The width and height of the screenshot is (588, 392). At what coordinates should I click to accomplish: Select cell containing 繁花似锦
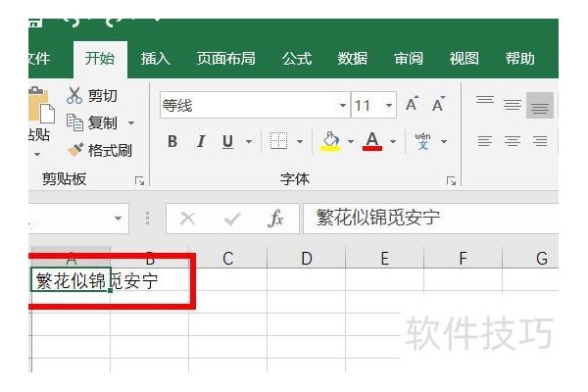click(71, 279)
